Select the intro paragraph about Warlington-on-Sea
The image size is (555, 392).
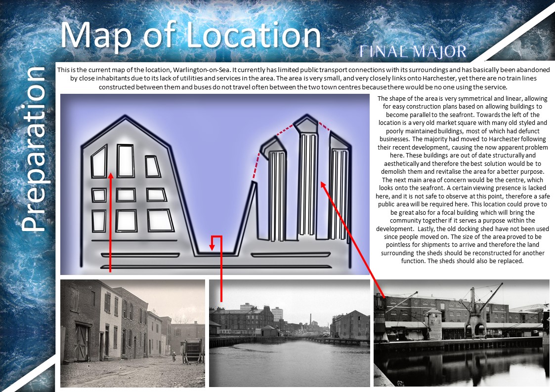pos(303,78)
